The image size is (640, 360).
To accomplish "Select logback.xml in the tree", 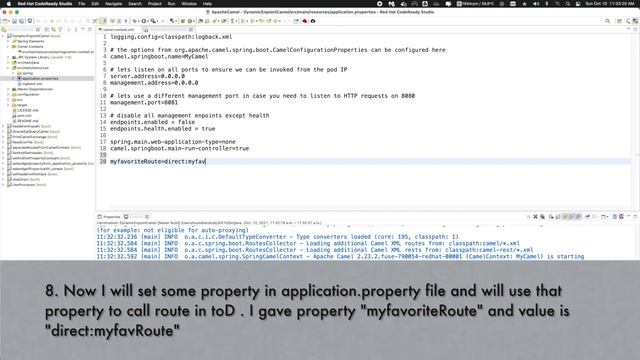I will point(32,84).
